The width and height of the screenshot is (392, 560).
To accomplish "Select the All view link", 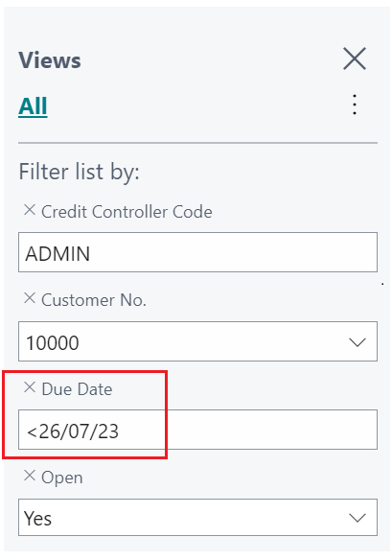I will coord(33,106).
